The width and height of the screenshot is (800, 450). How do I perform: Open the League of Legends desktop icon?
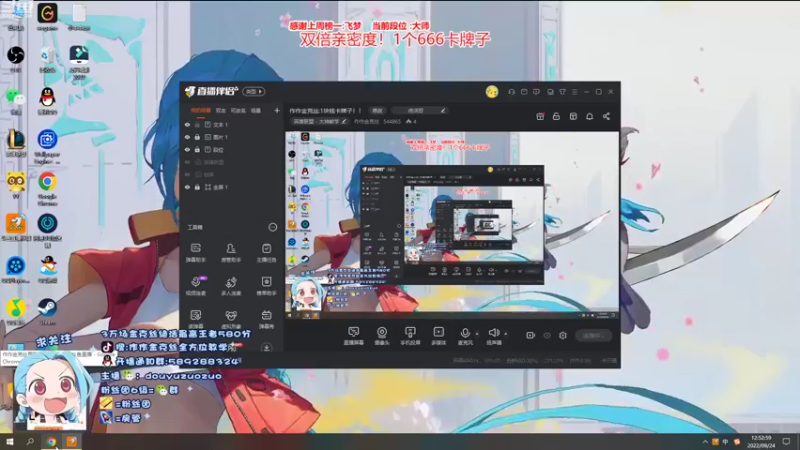[16, 143]
